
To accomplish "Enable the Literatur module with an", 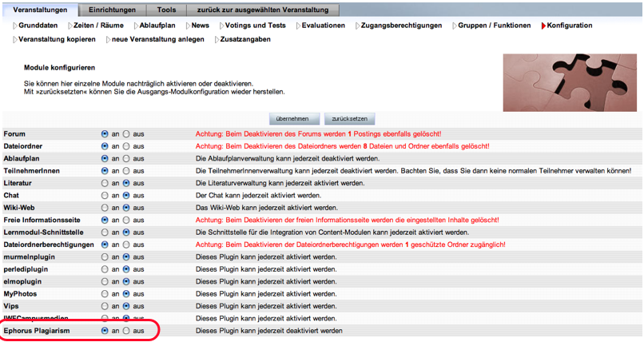I will (x=105, y=183).
